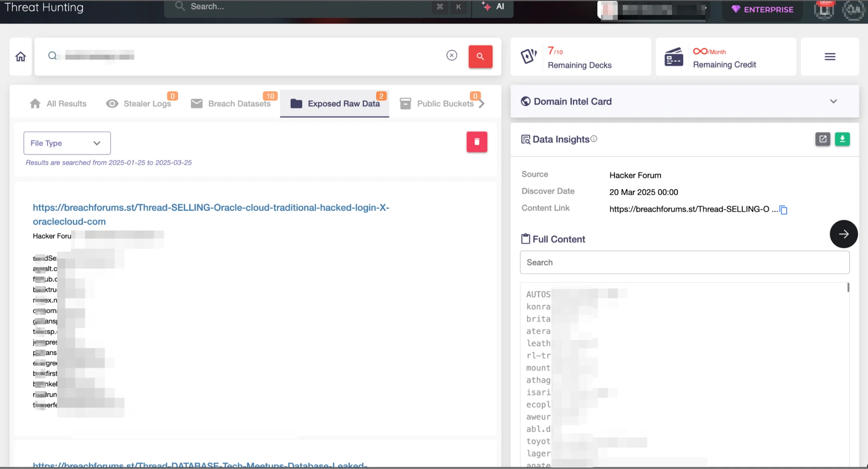
Task: Click the main query search box
Action: pyautogui.click(x=248, y=56)
